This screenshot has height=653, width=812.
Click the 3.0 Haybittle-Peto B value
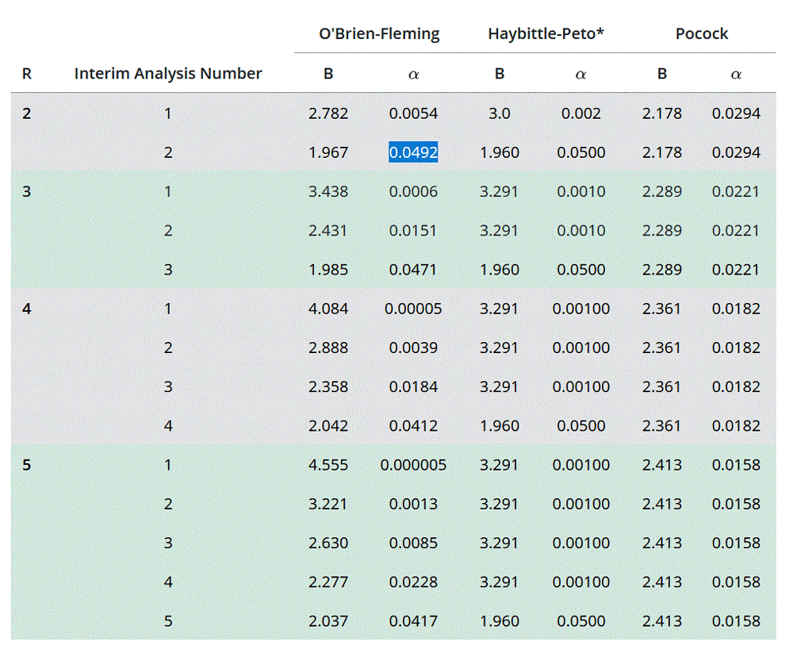coord(500,113)
